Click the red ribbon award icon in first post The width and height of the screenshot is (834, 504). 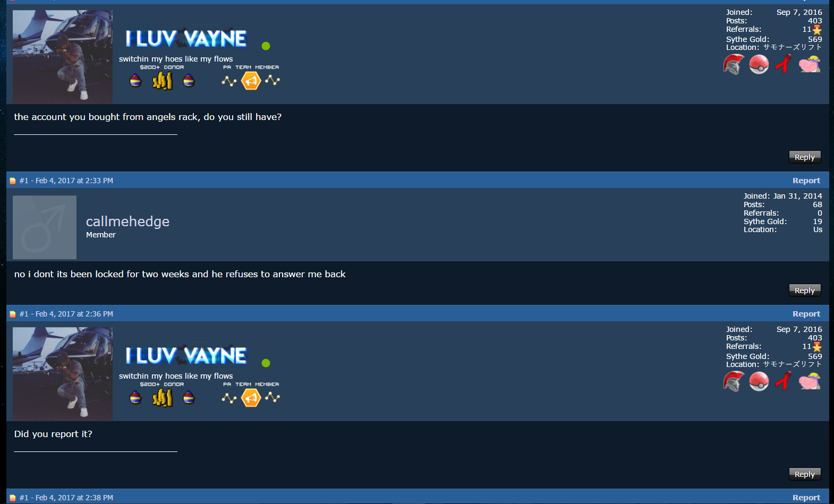point(784,64)
